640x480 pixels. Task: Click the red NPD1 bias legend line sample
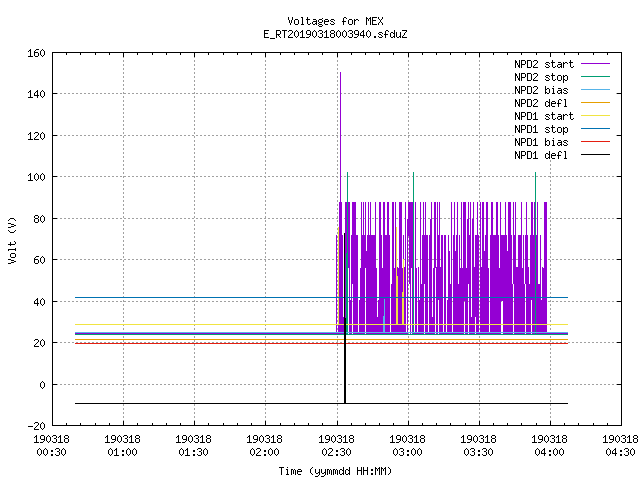tap(595, 142)
